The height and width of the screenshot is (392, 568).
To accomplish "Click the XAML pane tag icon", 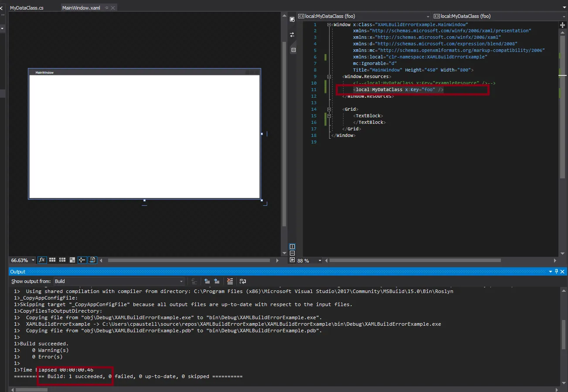I will 293,50.
